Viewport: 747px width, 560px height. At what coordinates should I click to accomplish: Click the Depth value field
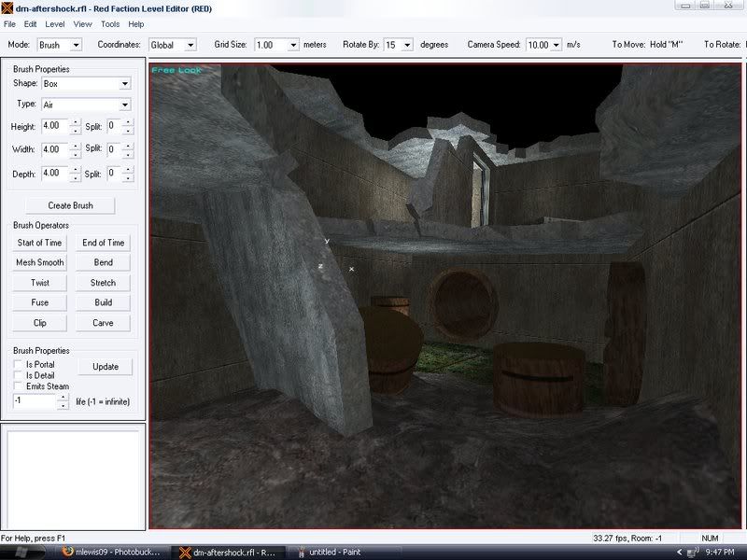click(x=55, y=174)
